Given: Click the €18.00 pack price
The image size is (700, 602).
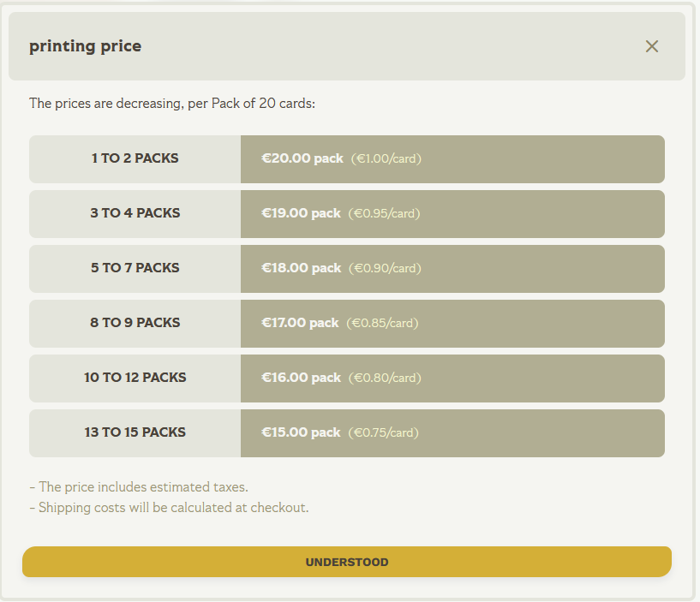Looking at the screenshot, I should tap(301, 268).
